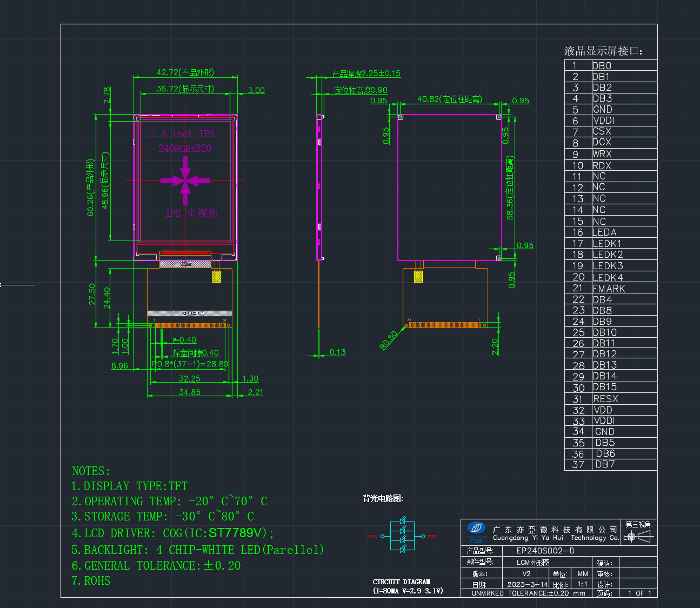The height and width of the screenshot is (608, 700).
Task: Select the '2.4 inch IPS' label
Action: click(x=183, y=134)
